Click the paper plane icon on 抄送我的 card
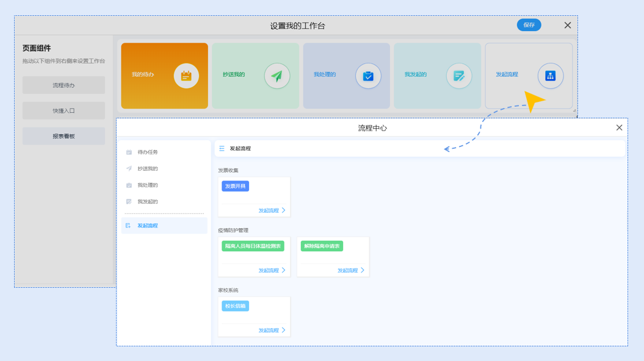Viewport: 644px width, 361px height. pyautogui.click(x=277, y=76)
